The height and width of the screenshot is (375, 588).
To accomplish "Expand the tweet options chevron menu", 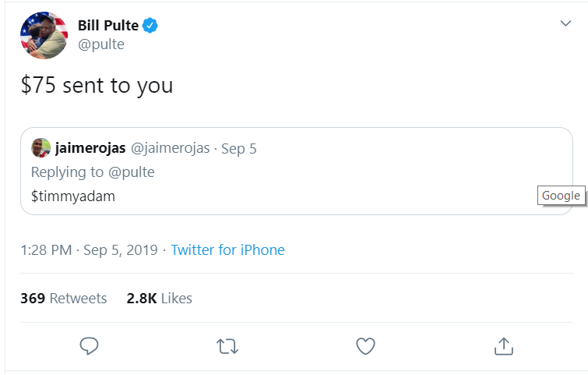I will [x=566, y=24].
